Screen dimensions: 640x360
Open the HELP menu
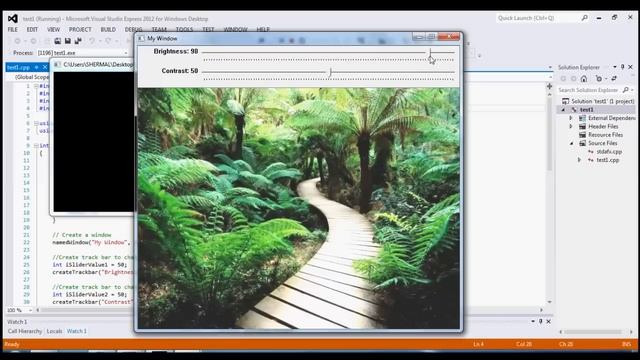[x=263, y=29]
